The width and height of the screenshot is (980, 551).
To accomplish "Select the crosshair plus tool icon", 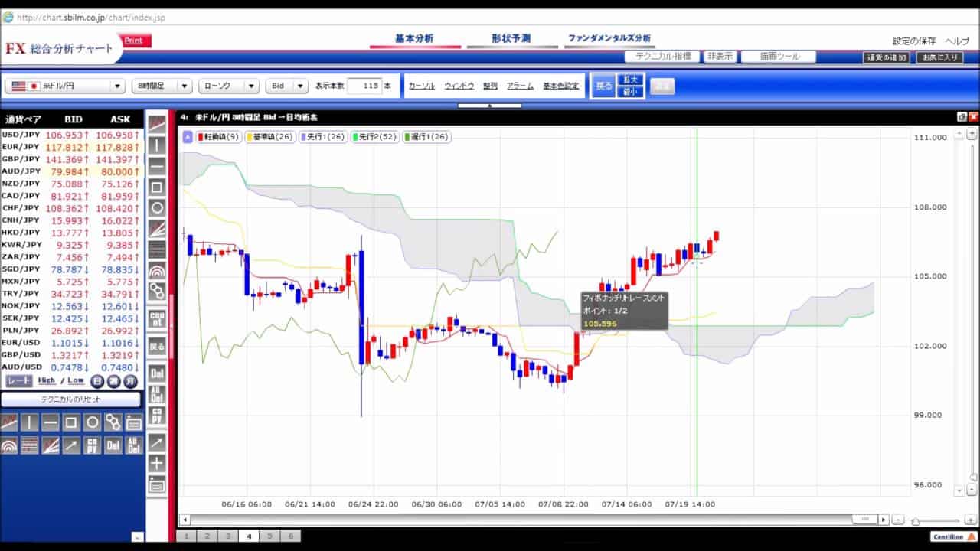I will pyautogui.click(x=157, y=463).
